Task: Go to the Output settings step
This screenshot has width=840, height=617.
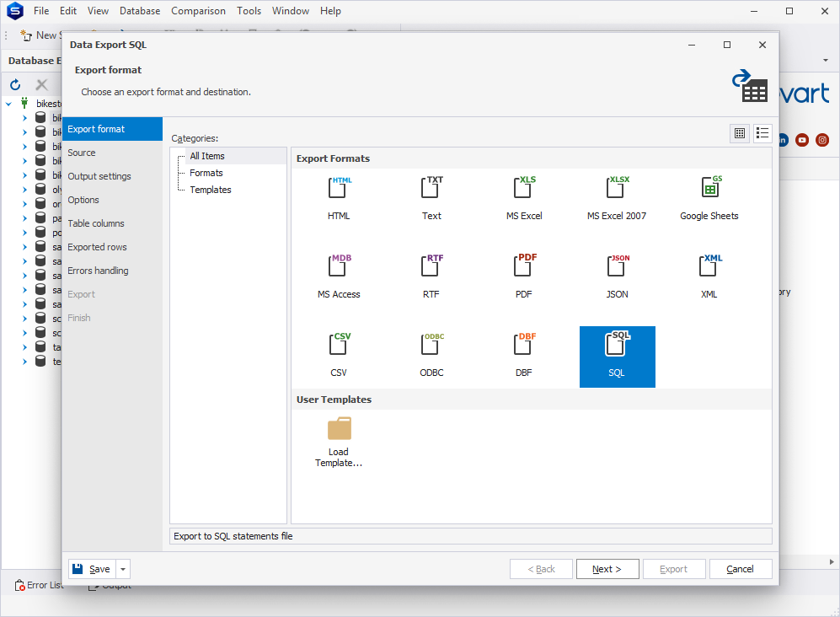Action: (x=112, y=176)
